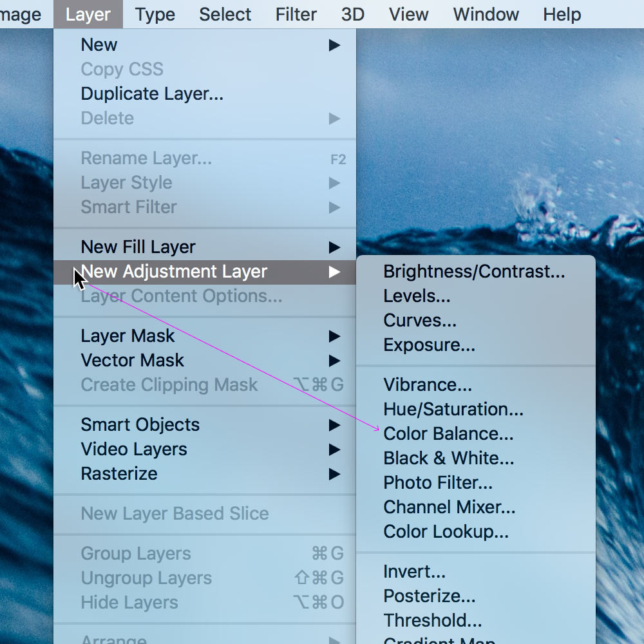Expand the New submenu arrow
The image size is (644, 644).
click(x=334, y=45)
